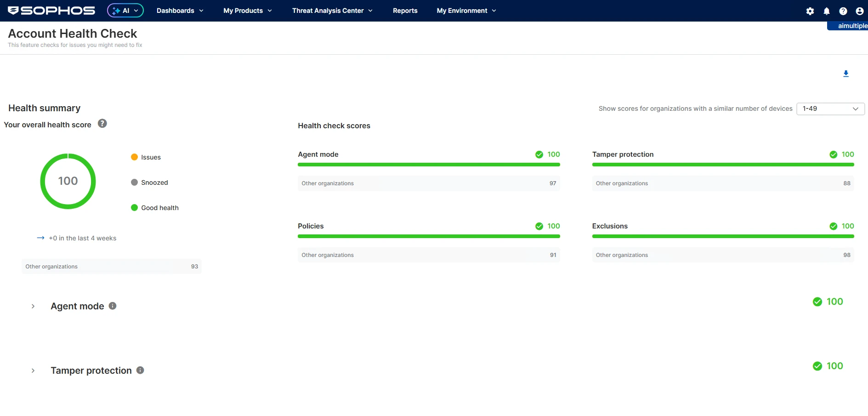Screen dimensions: 868x416
Task: Click the check icon in Tamper protection section row
Action: [817, 366]
